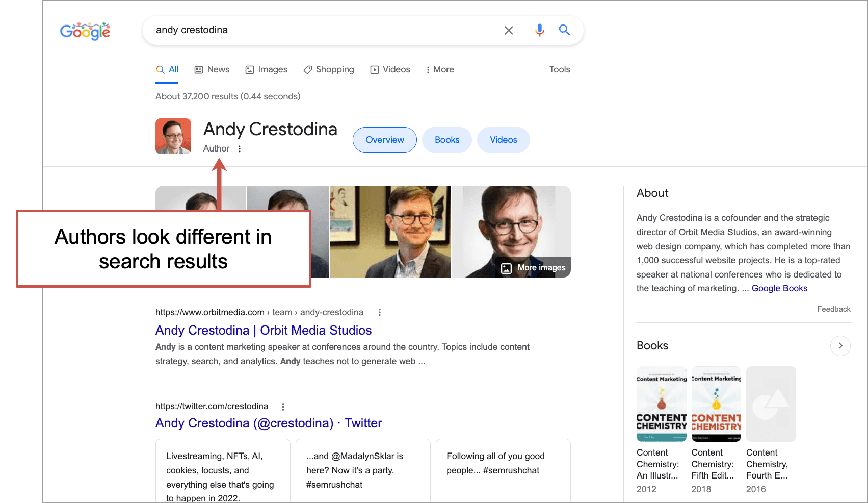Open Content Chemistry Fourth Edition placeholder cover
Screen dimensions: 868x503
click(771, 404)
